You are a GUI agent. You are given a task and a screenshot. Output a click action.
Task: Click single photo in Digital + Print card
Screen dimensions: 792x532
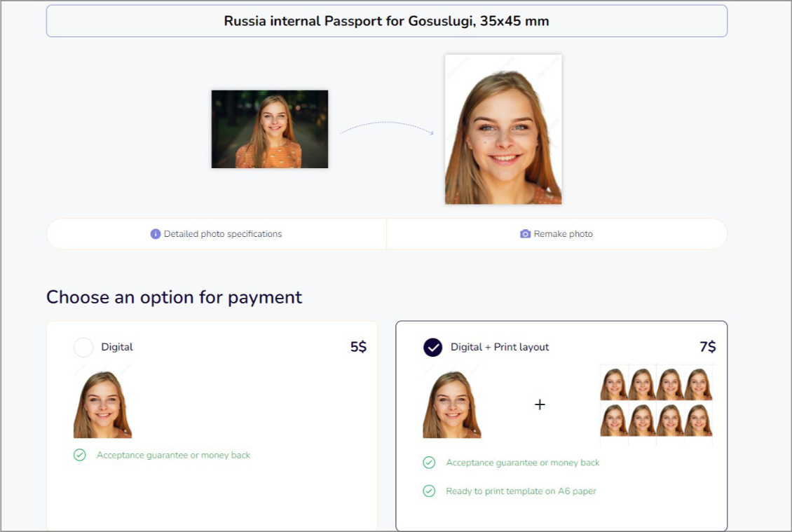[452, 404]
